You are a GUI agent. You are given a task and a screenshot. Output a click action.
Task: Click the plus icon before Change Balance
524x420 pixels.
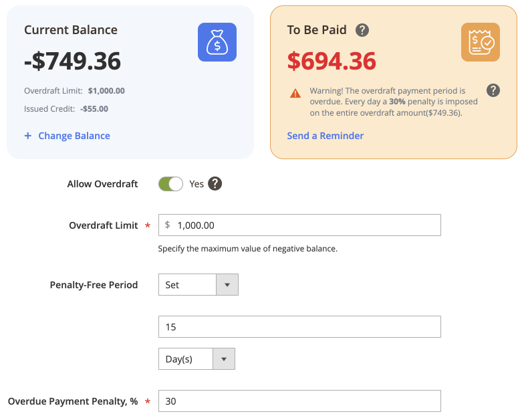[28, 135]
